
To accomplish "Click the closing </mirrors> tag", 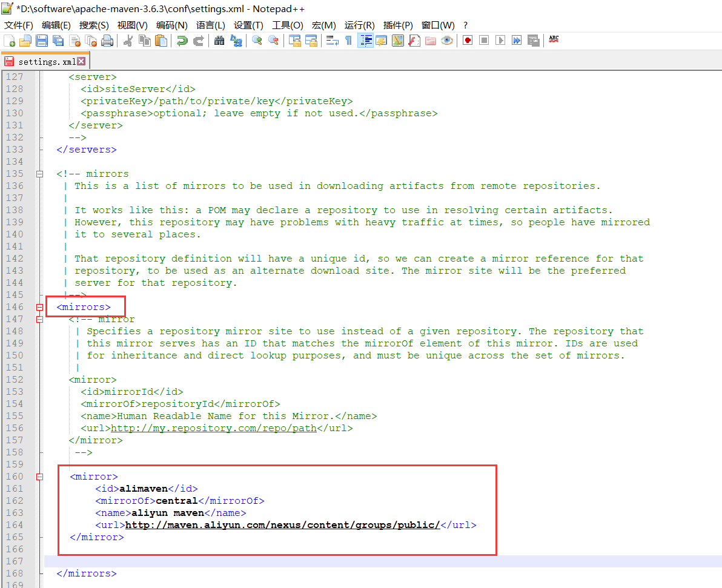I will [87, 573].
